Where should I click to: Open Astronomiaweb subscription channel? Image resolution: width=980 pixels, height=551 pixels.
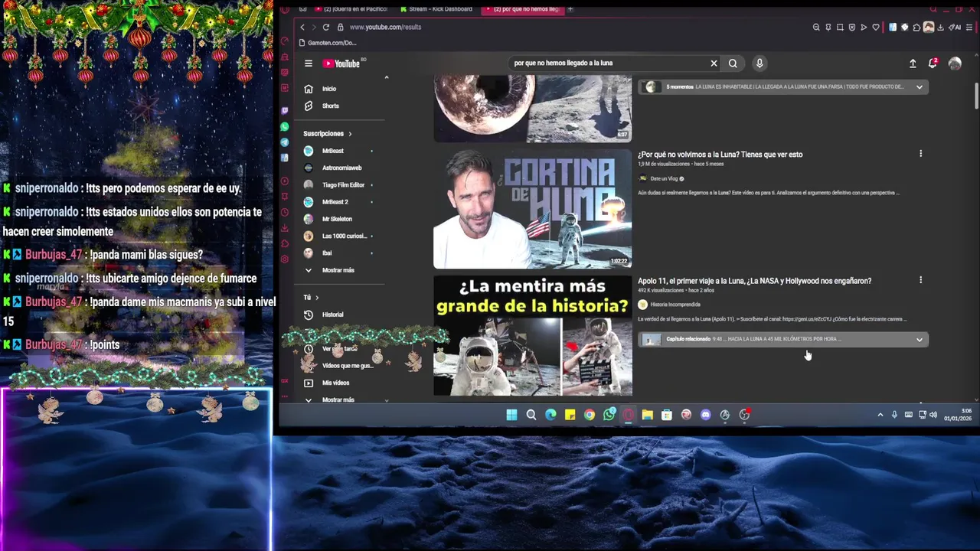click(343, 168)
